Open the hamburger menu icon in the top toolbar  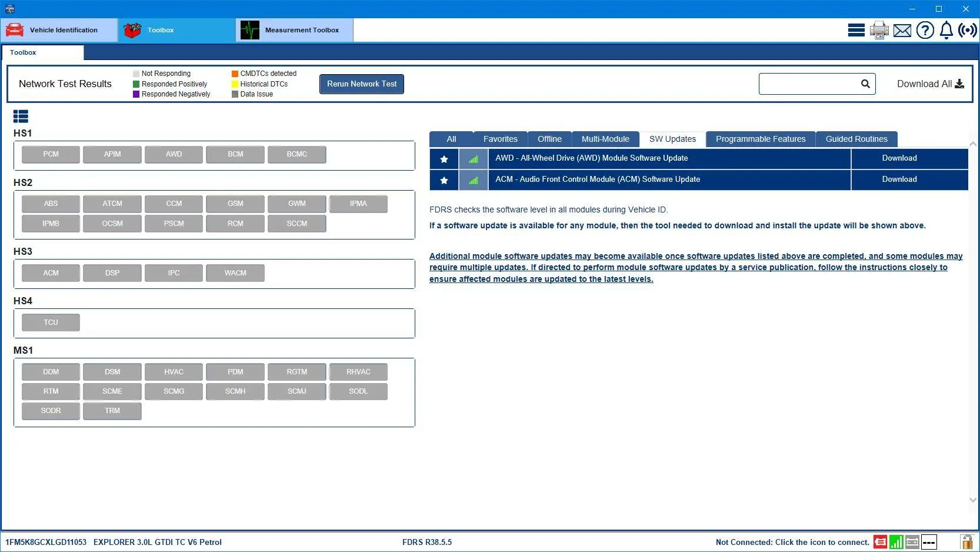(856, 30)
